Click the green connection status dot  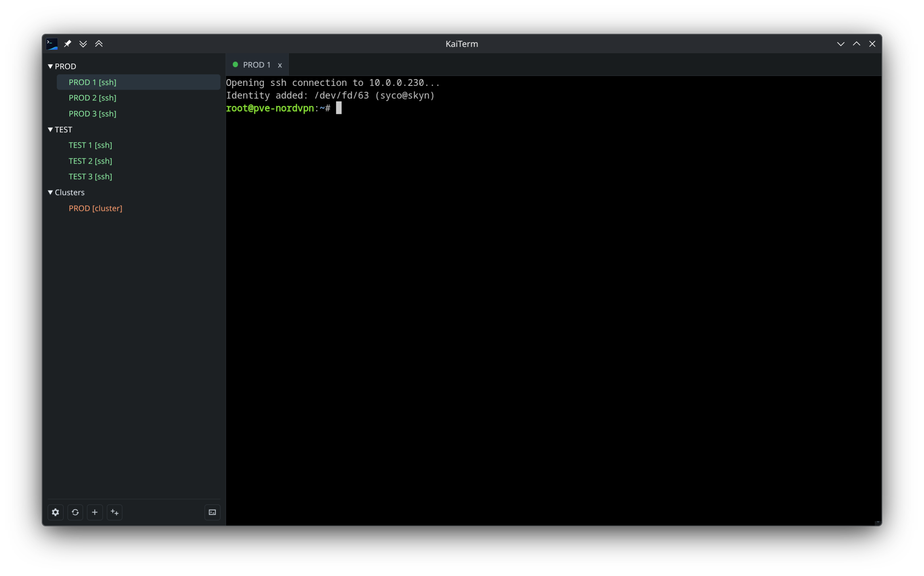pyautogui.click(x=235, y=64)
